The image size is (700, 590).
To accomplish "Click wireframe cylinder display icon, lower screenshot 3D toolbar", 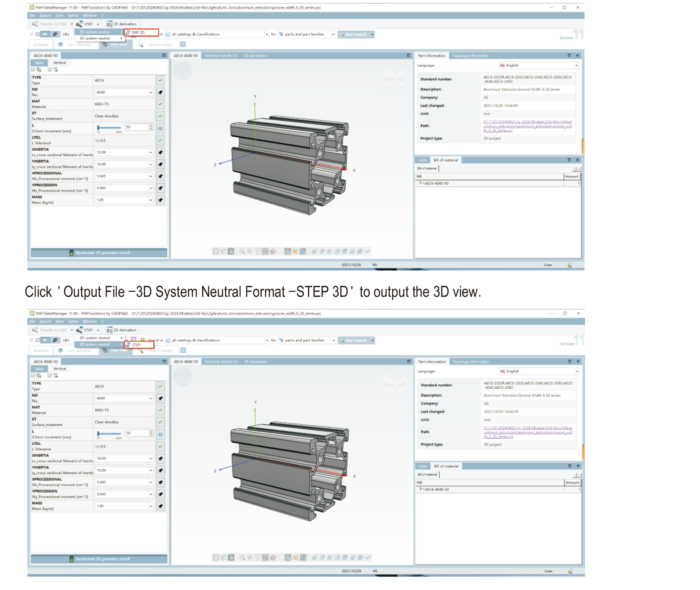I will pyautogui.click(x=216, y=558).
